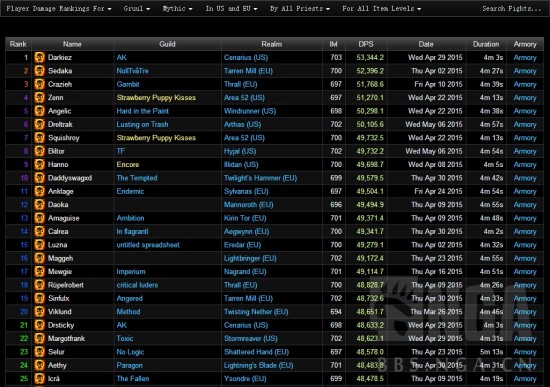The image size is (550, 387).
Task: Click the class icon next to Mewgie
Action: [39, 272]
